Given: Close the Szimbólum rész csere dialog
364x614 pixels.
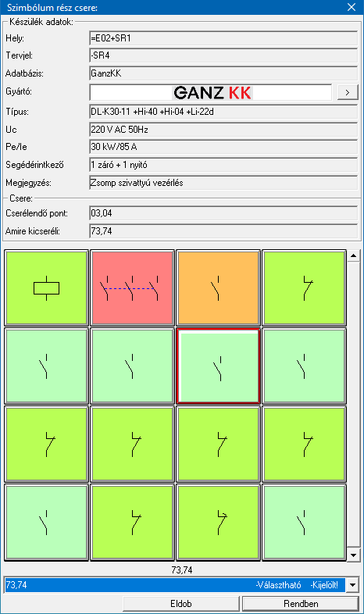Looking at the screenshot, I should (352, 8).
